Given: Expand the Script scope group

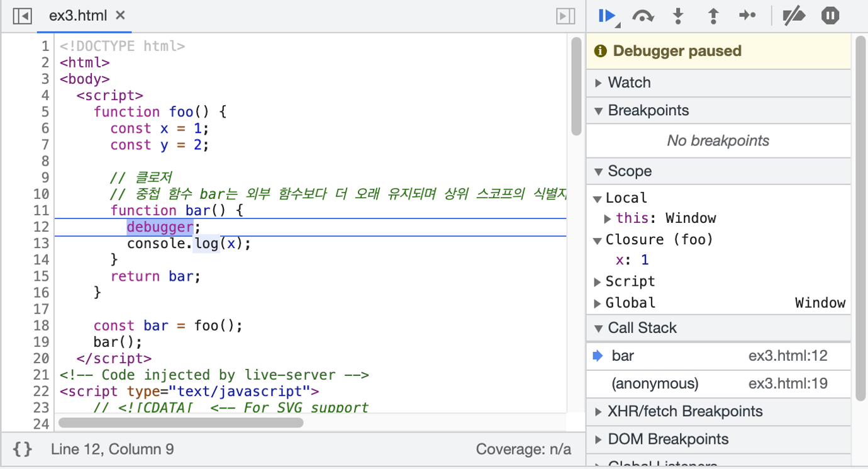Looking at the screenshot, I should pos(598,281).
